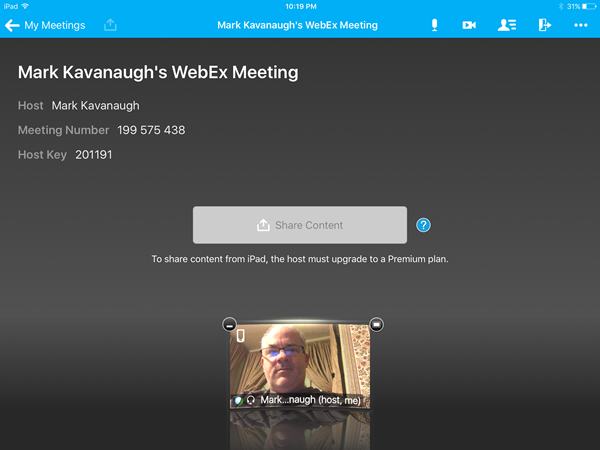This screenshot has width=600, height=450.
Task: Open the more options menu
Action: [x=580, y=25]
